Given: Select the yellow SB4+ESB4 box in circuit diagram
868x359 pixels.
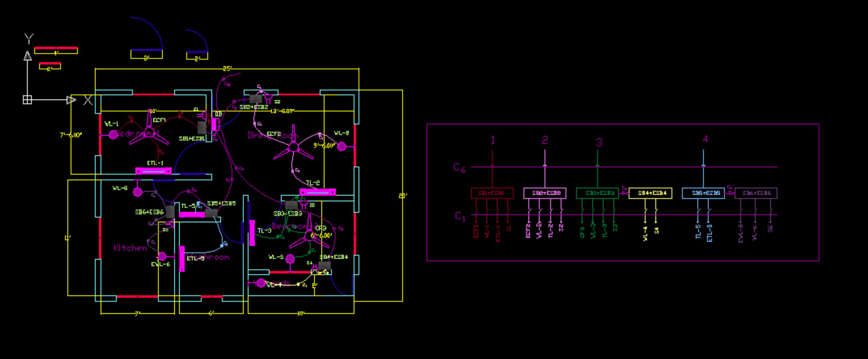Looking at the screenshot, I should click(650, 193).
